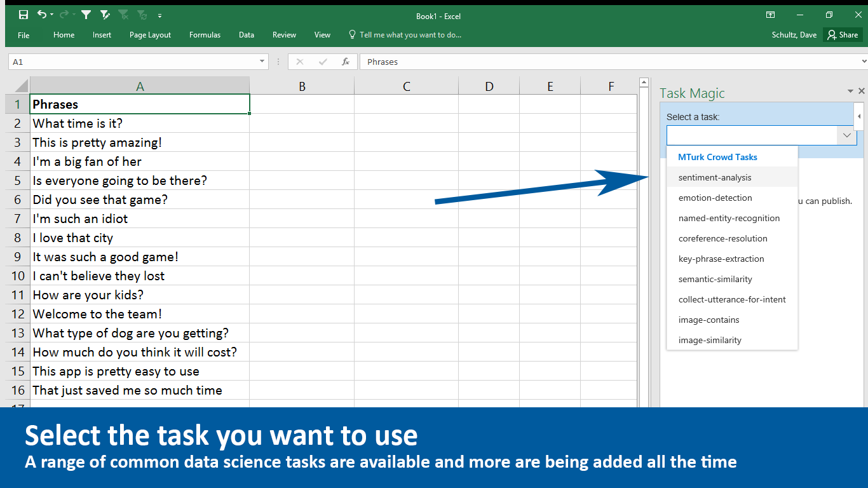Click the Insert Function fx icon
Image resolution: width=868 pixels, height=488 pixels.
point(346,62)
